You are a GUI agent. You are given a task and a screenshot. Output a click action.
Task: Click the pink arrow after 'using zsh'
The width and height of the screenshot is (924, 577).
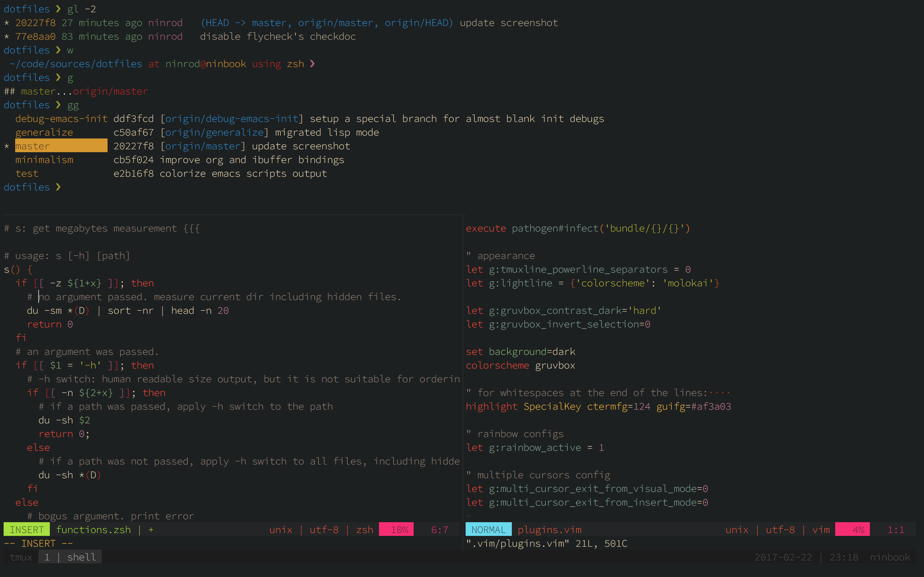pos(312,64)
